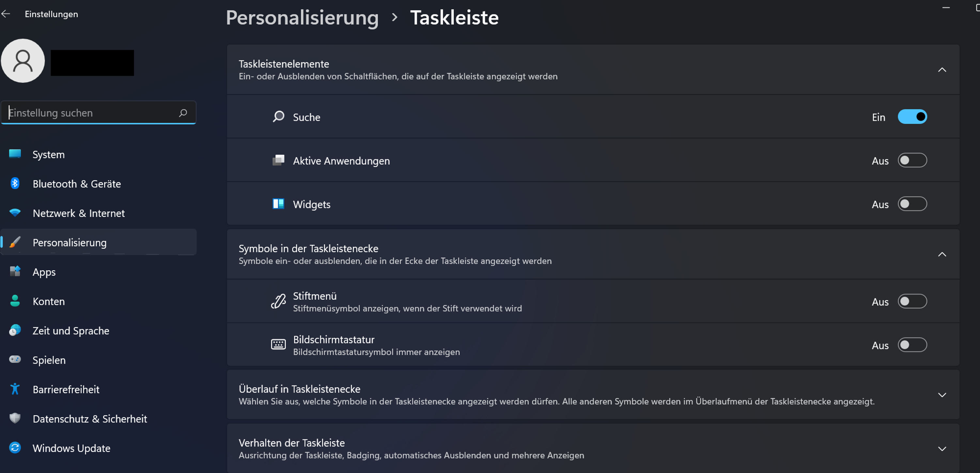Viewport: 980px width, 473px height.
Task: Click the Bluetooth & Geräte icon
Action: (15, 183)
